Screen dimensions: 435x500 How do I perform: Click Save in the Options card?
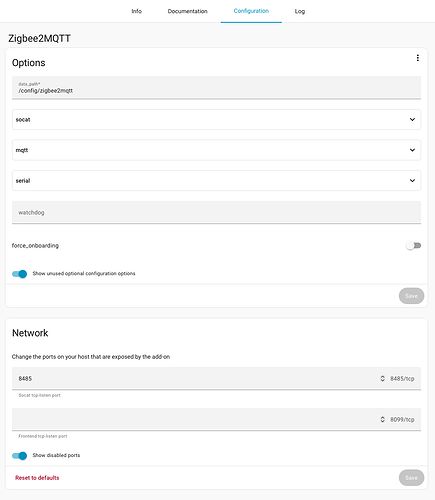(411, 296)
